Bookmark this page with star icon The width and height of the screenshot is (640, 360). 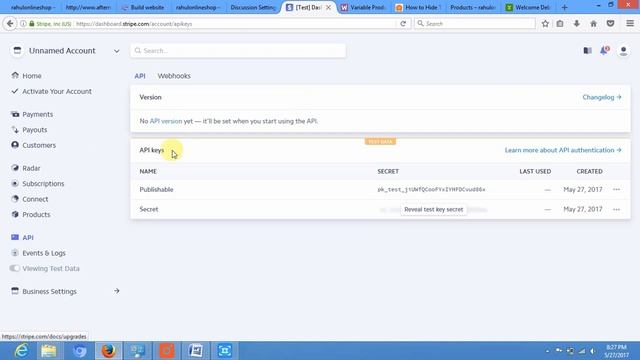[545, 24]
